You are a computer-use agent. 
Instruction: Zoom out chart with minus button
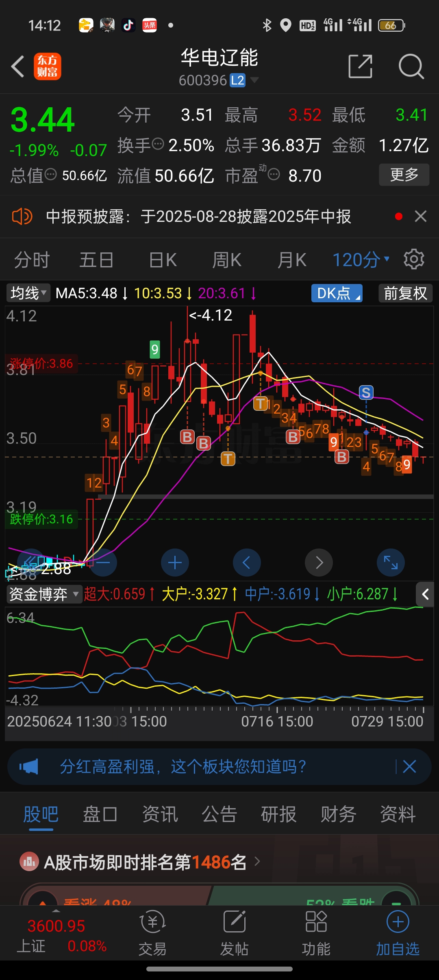103,563
